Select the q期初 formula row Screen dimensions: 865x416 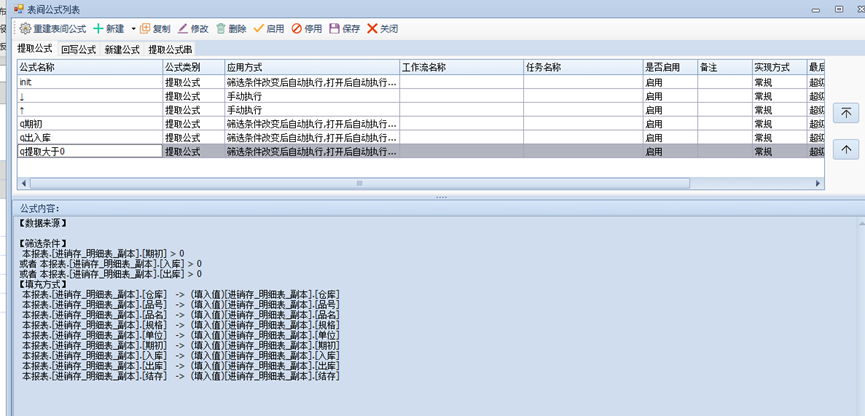[x=88, y=124]
